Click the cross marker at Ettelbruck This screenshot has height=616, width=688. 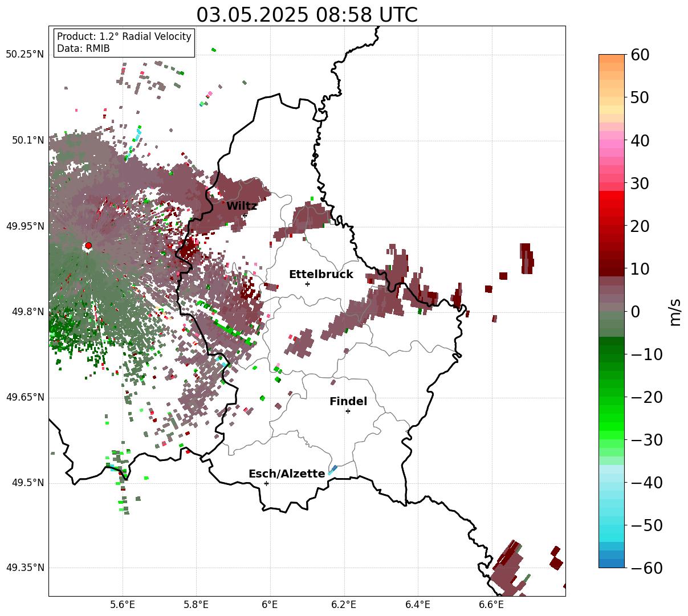pos(307,284)
